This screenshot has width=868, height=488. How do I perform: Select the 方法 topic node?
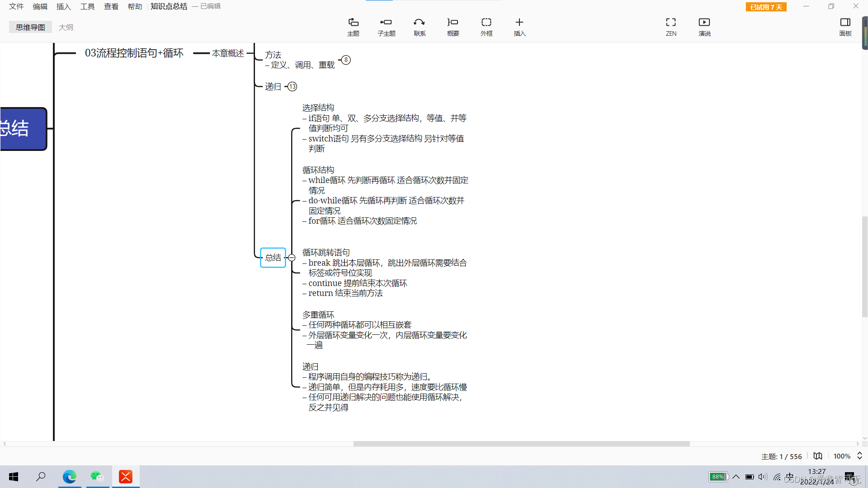(x=300, y=60)
